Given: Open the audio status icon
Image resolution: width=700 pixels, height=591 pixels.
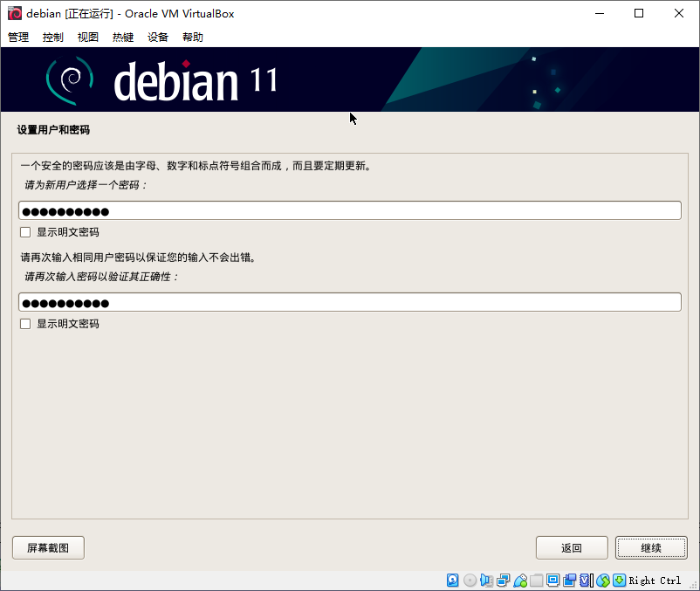Looking at the screenshot, I should pyautogui.click(x=486, y=580).
